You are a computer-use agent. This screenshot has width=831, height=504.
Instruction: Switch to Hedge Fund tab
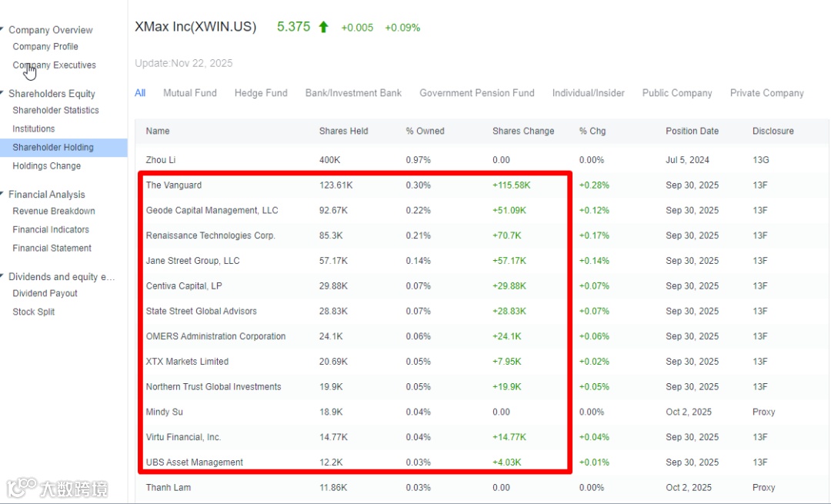[261, 93]
